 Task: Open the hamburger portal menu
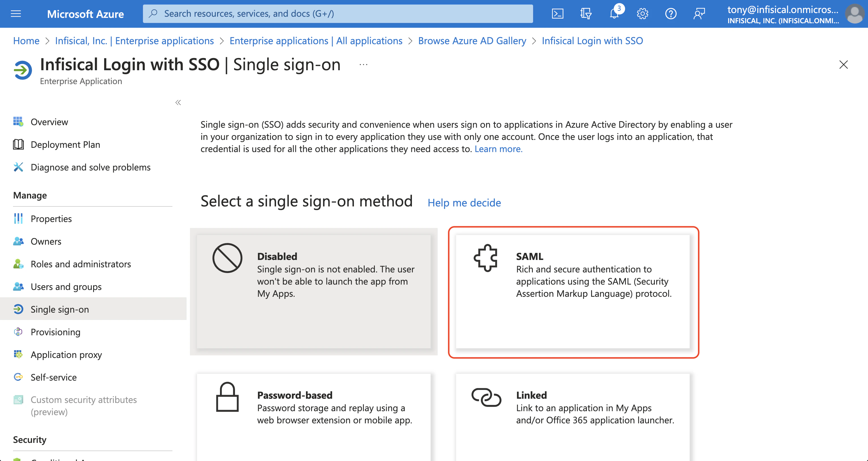point(16,14)
